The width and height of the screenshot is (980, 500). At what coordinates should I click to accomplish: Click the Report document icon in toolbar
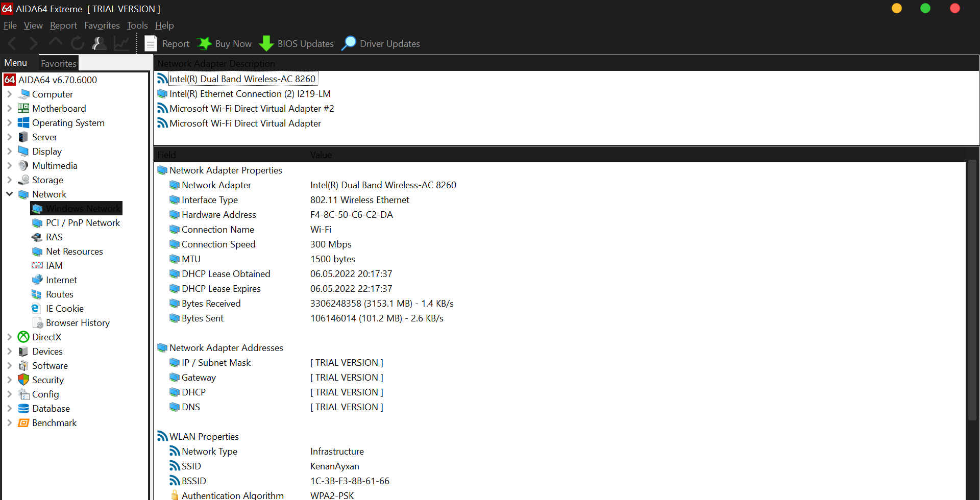click(151, 44)
